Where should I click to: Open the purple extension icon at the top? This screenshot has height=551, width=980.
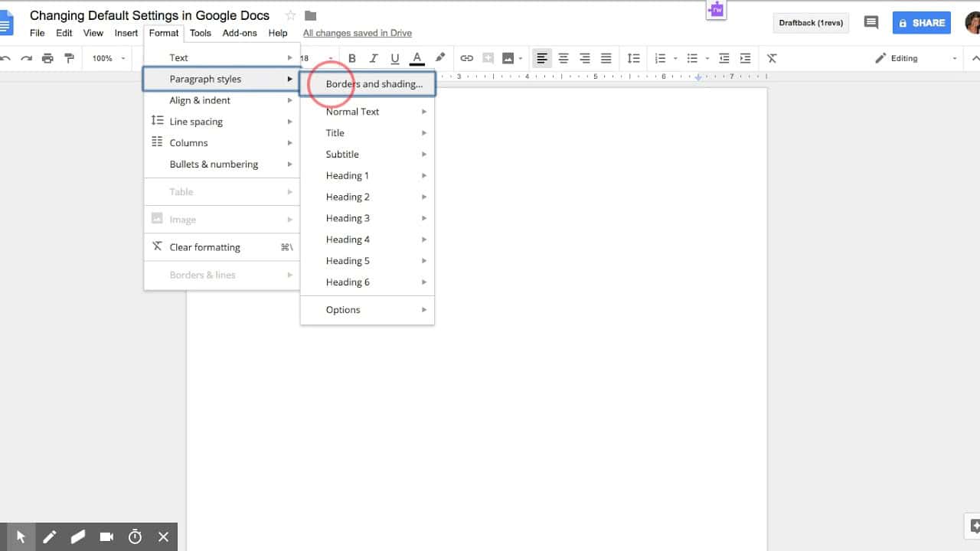pos(716,10)
